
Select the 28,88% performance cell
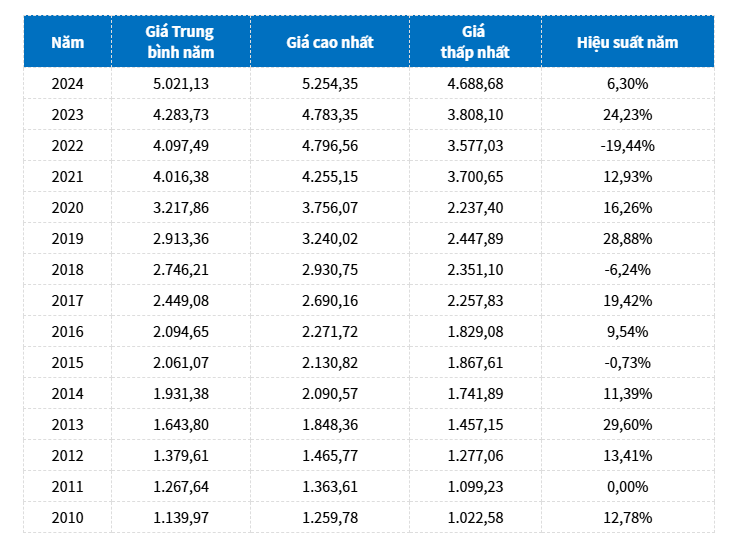tap(627, 239)
